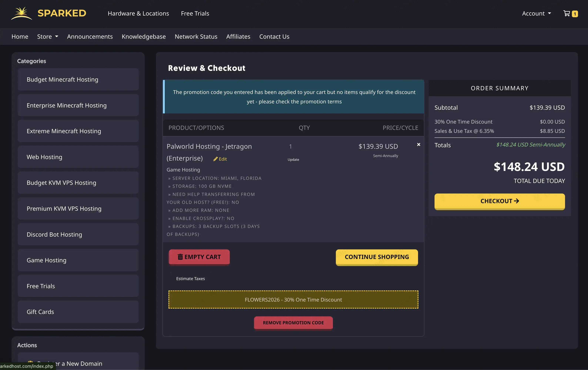Viewport: 588px width, 370px height.
Task: Click the SPARKED brand name
Action: click(62, 13)
